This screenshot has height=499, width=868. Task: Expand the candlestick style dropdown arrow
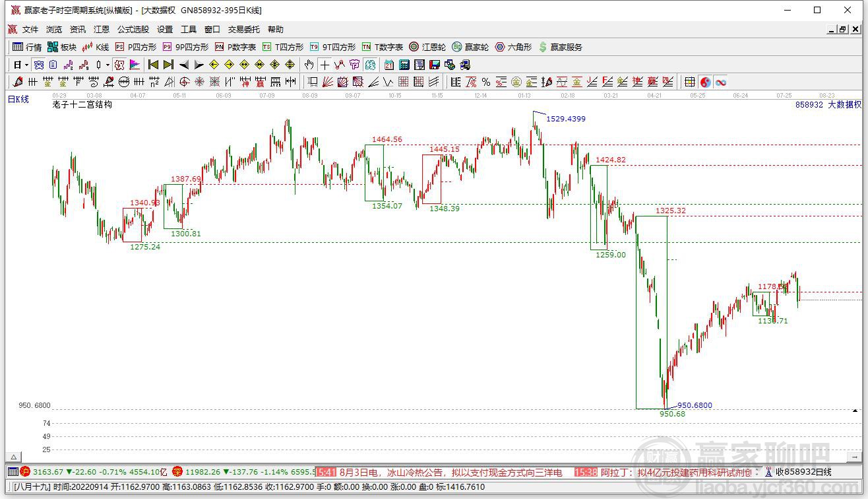(108, 65)
